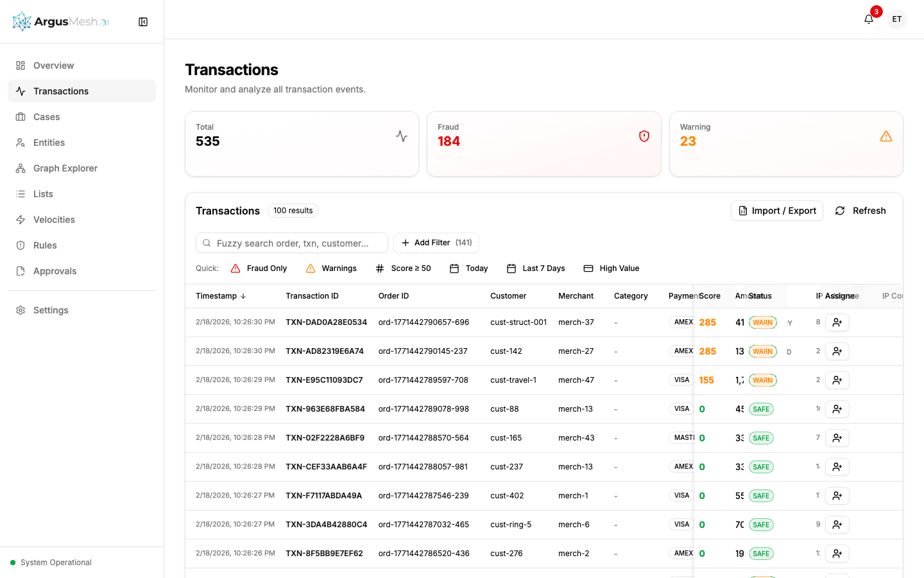Screen dimensions: 924x578
Task: Open Import / Export options
Action: pyautogui.click(x=776, y=210)
